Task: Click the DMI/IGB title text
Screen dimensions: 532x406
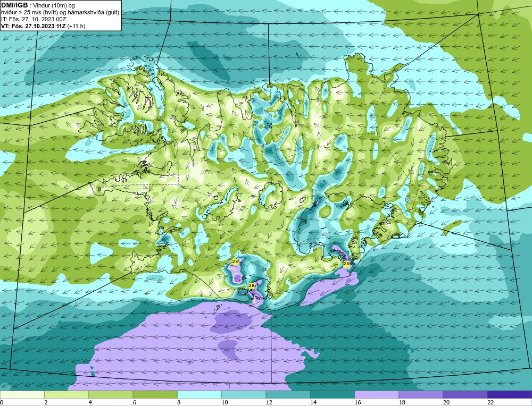Action: pos(14,5)
